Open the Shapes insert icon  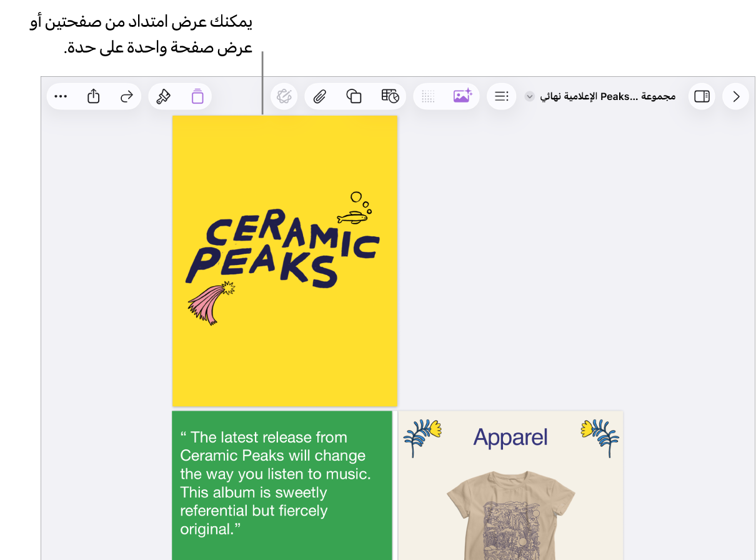point(354,96)
